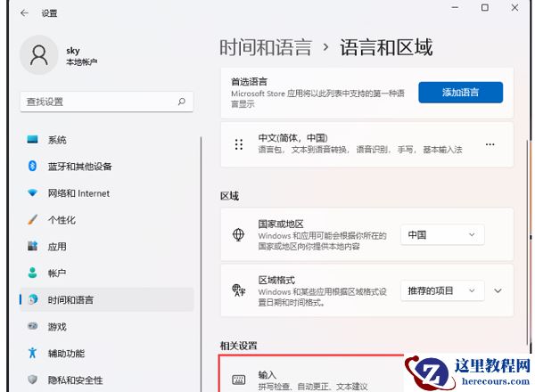The height and width of the screenshot is (392, 535).
Task: Focus the 查找设置 search box
Action: [106, 102]
